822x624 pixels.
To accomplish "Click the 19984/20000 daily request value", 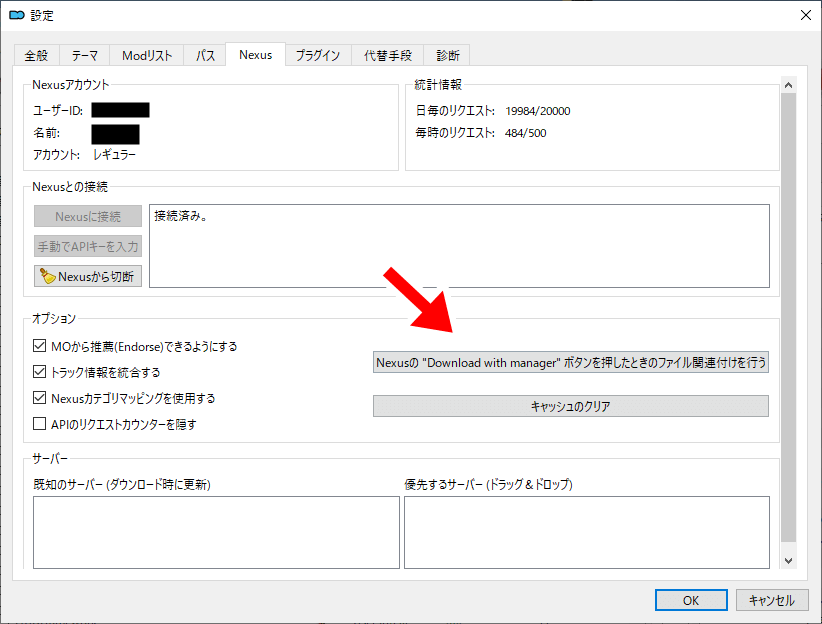I will tap(537, 111).
